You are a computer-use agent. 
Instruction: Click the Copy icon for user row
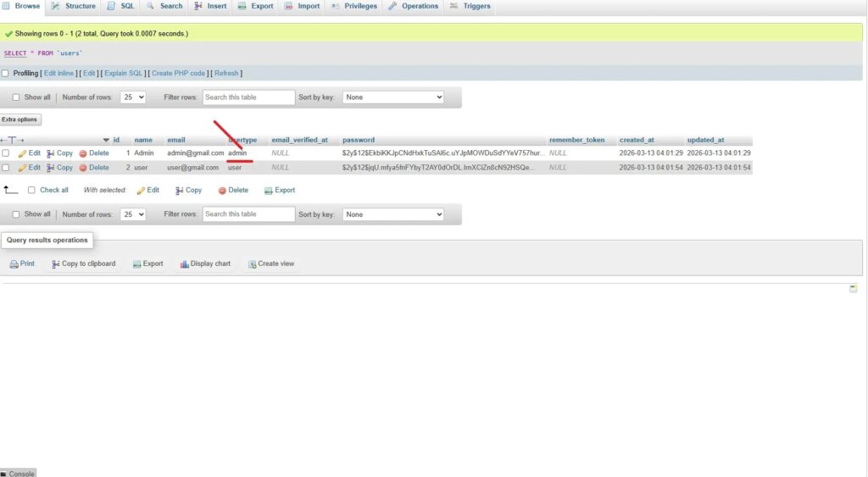click(x=51, y=168)
